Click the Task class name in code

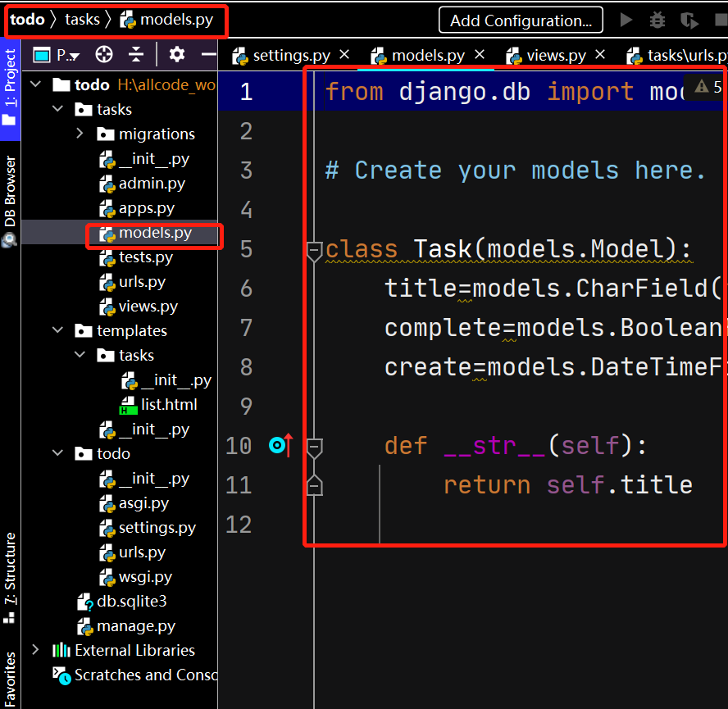click(x=443, y=249)
